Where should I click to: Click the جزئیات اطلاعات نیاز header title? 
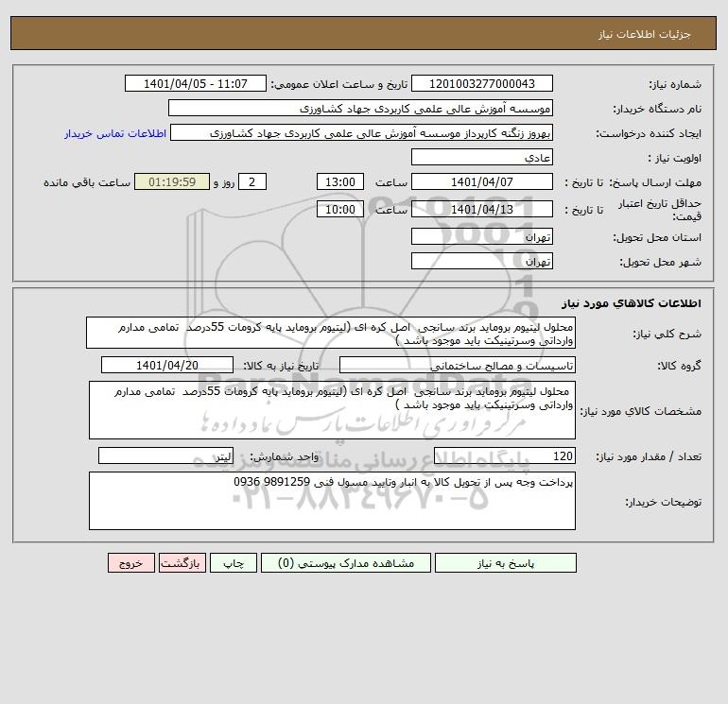(x=645, y=34)
